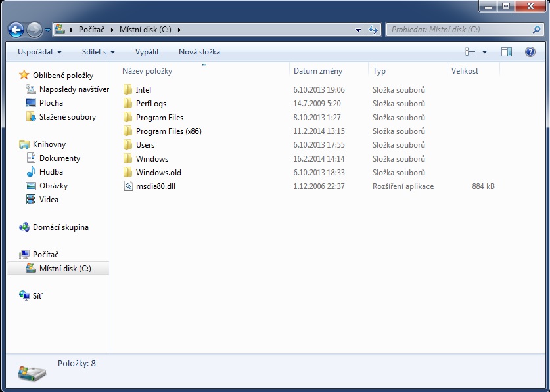Click the Plocha desktop icon in sidebar
The image size is (550, 392).
(31, 102)
